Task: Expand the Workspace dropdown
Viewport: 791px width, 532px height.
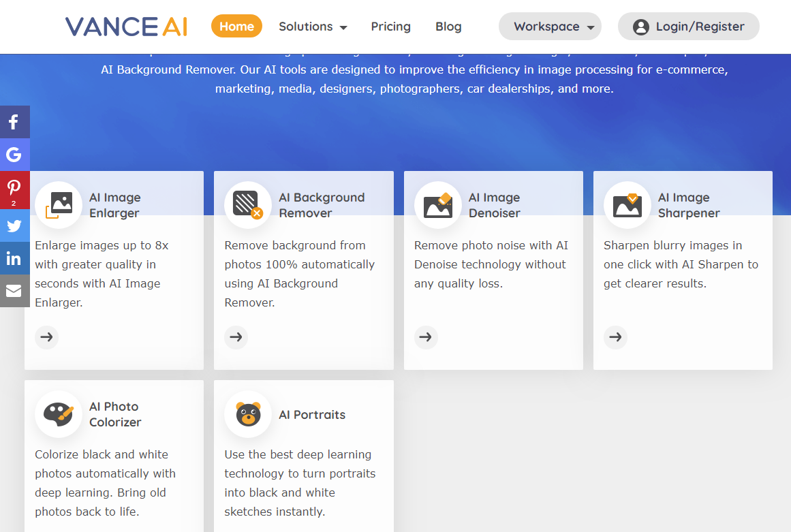Action: 550,26
